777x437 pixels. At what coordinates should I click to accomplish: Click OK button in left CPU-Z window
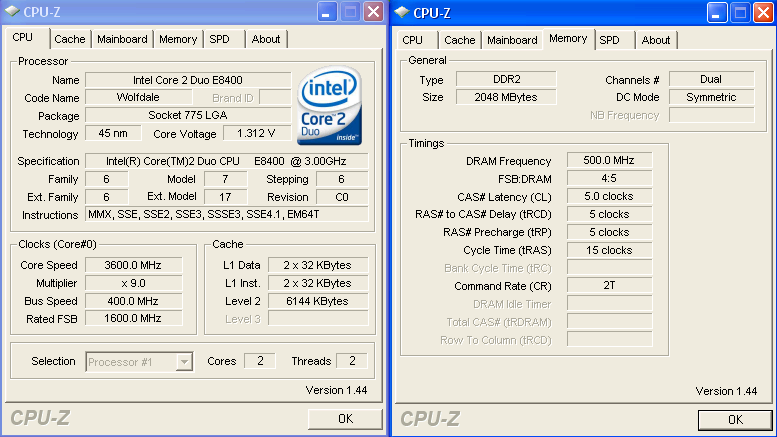[345, 419]
